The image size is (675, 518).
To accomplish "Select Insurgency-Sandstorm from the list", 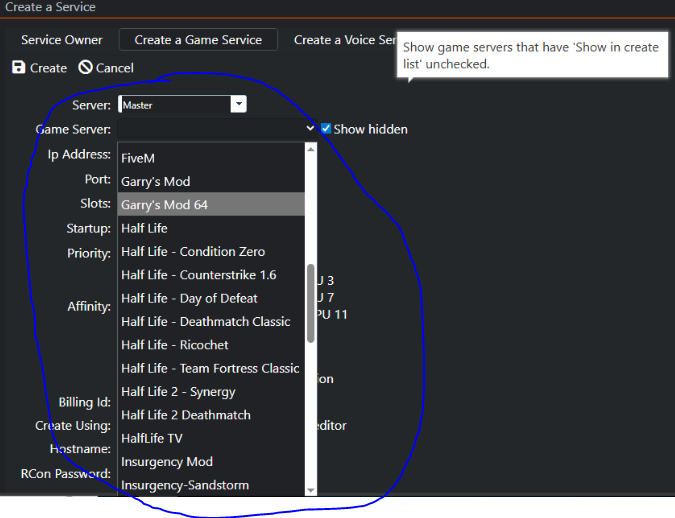I will pyautogui.click(x=185, y=485).
